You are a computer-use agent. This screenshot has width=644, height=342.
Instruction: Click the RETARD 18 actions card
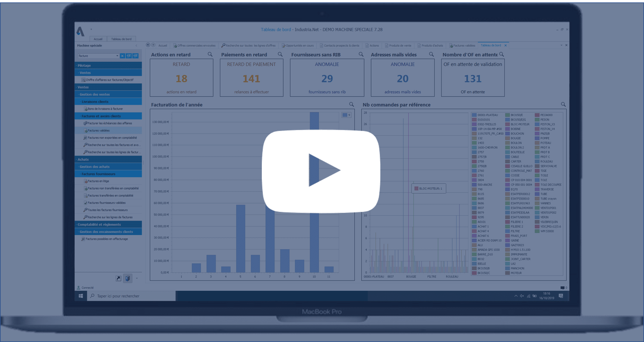click(181, 78)
